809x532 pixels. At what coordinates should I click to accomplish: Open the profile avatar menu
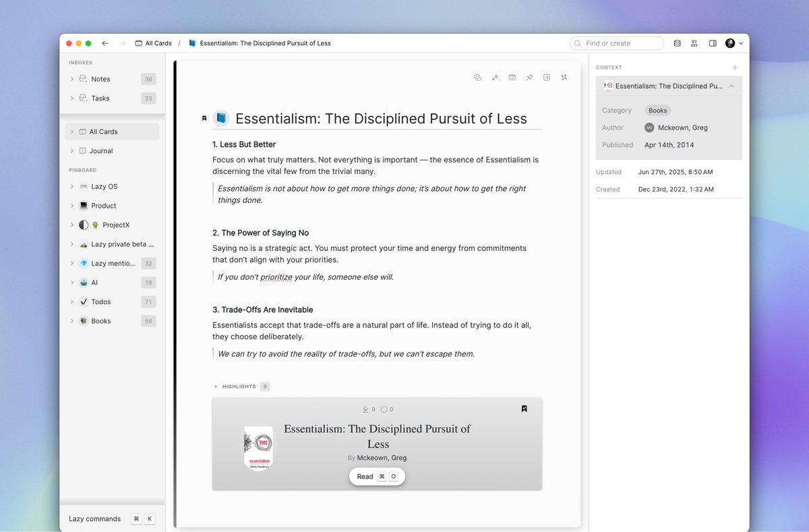[x=734, y=43]
